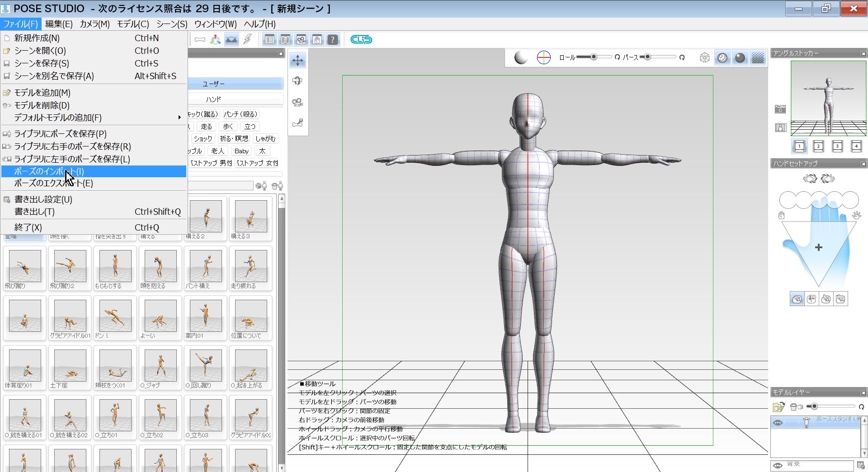The image size is (868, 472).
Task: Click the CLIP logo on the toolbar
Action: click(x=361, y=39)
